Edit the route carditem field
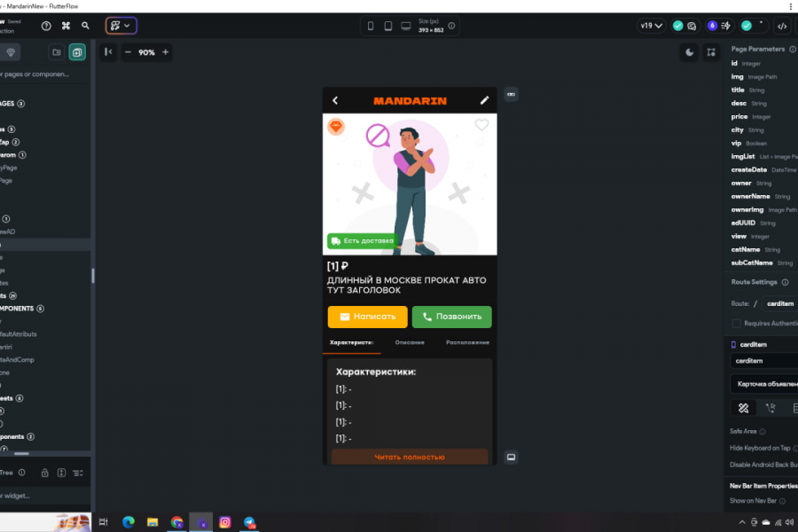The image size is (798, 532). click(x=779, y=304)
